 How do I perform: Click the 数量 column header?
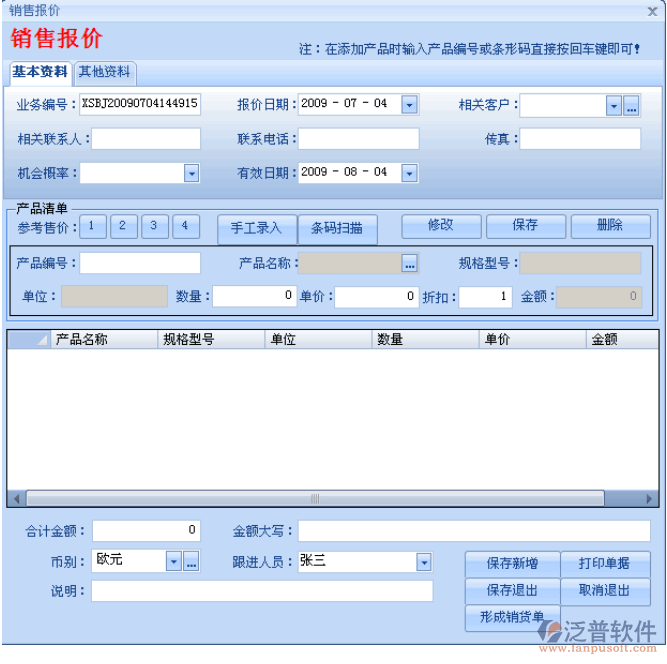[426, 339]
